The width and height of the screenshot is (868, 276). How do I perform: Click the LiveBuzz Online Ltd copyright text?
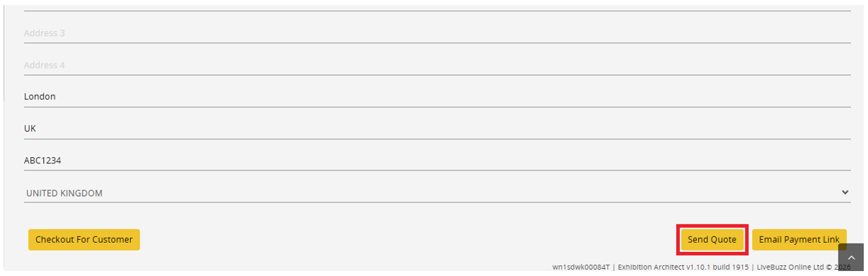pyautogui.click(x=804, y=267)
